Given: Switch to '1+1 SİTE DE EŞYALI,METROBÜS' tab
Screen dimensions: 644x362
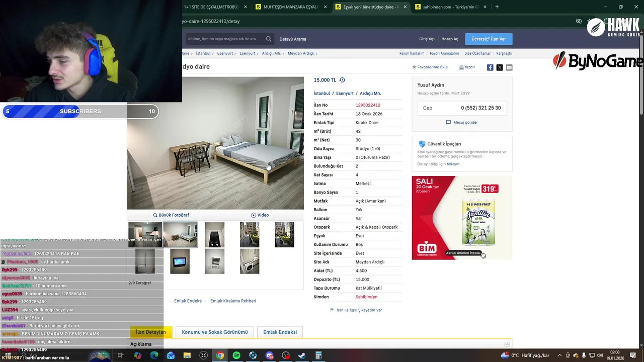Looking at the screenshot, I should (211, 7).
